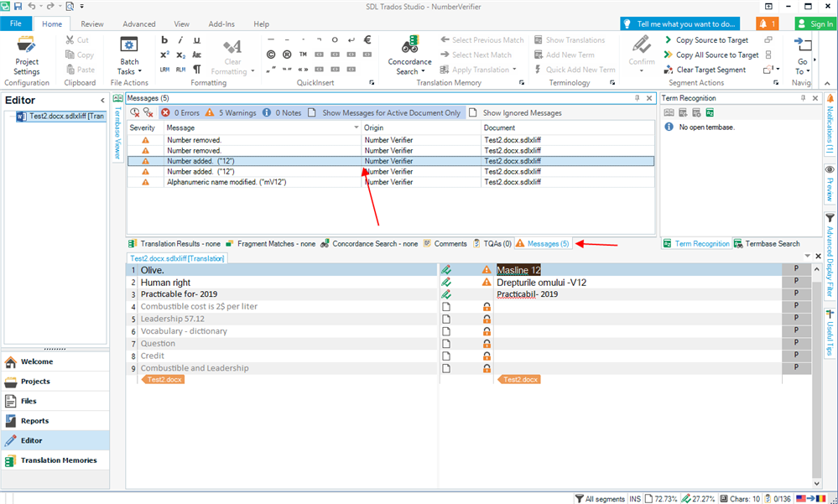Image resolution: width=838 pixels, height=504 pixels.
Task: Toggle the 5 Warnings message filter
Action: click(x=231, y=112)
